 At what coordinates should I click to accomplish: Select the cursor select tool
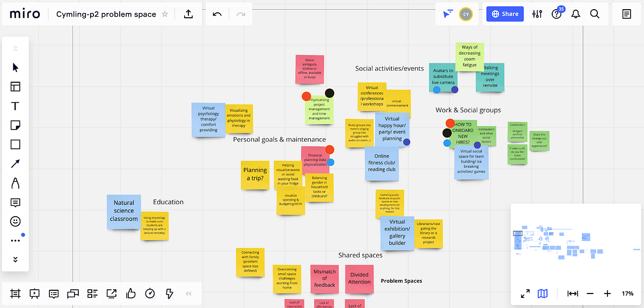(x=16, y=67)
